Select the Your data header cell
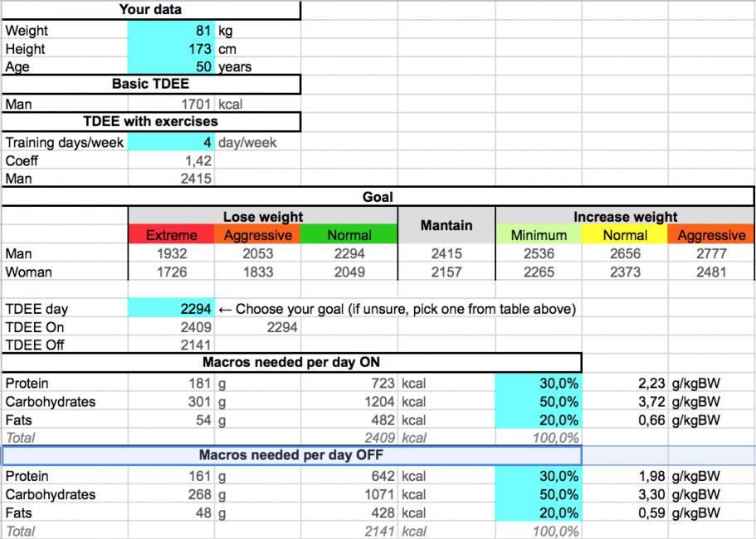This screenshot has width=756, height=539. click(x=150, y=10)
